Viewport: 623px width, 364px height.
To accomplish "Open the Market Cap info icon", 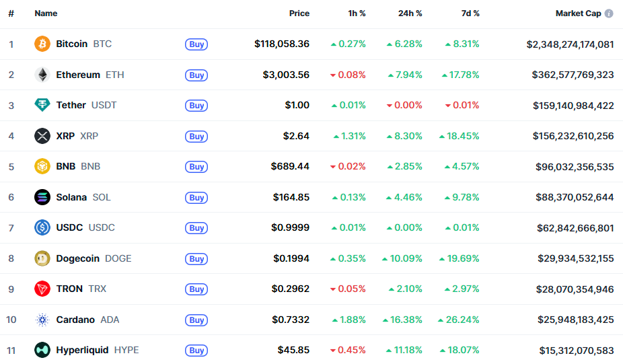I will point(609,13).
